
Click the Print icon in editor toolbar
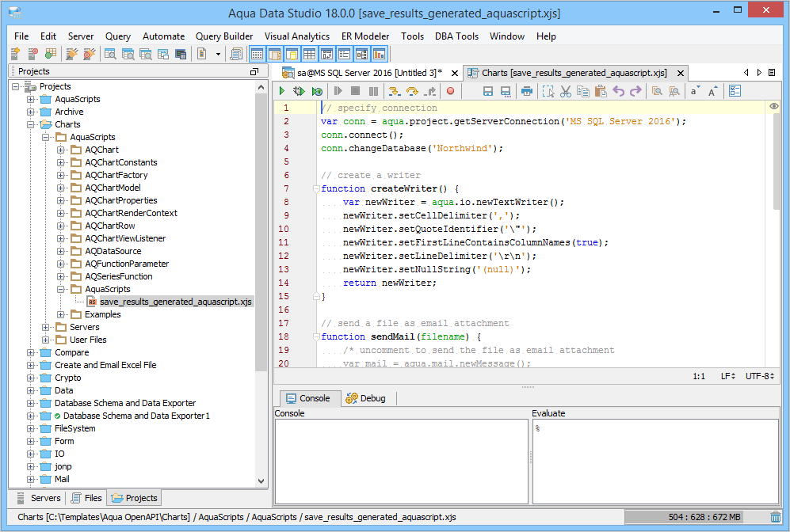pyautogui.click(x=526, y=92)
